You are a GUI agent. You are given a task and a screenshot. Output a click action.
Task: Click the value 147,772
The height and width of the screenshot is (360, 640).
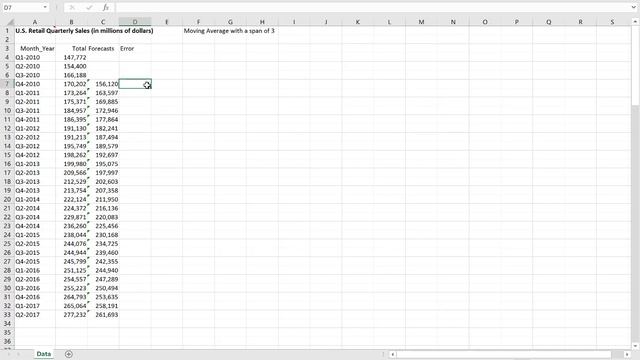(75, 58)
